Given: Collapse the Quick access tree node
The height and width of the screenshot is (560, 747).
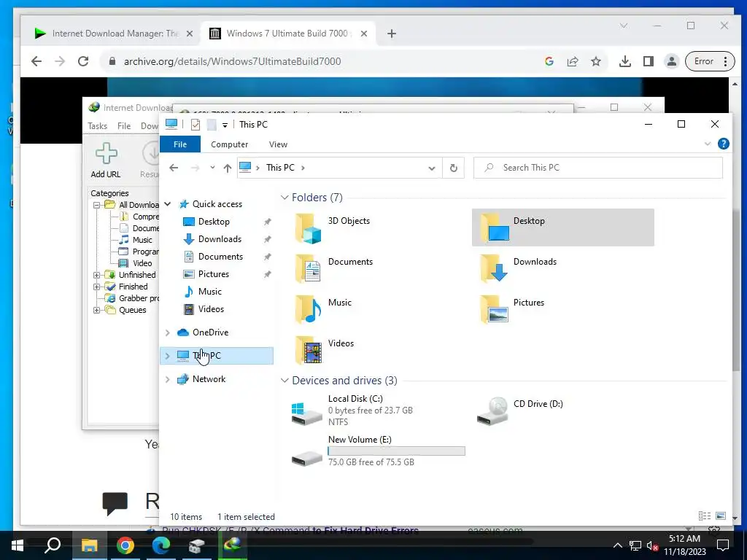Looking at the screenshot, I should click(x=168, y=204).
